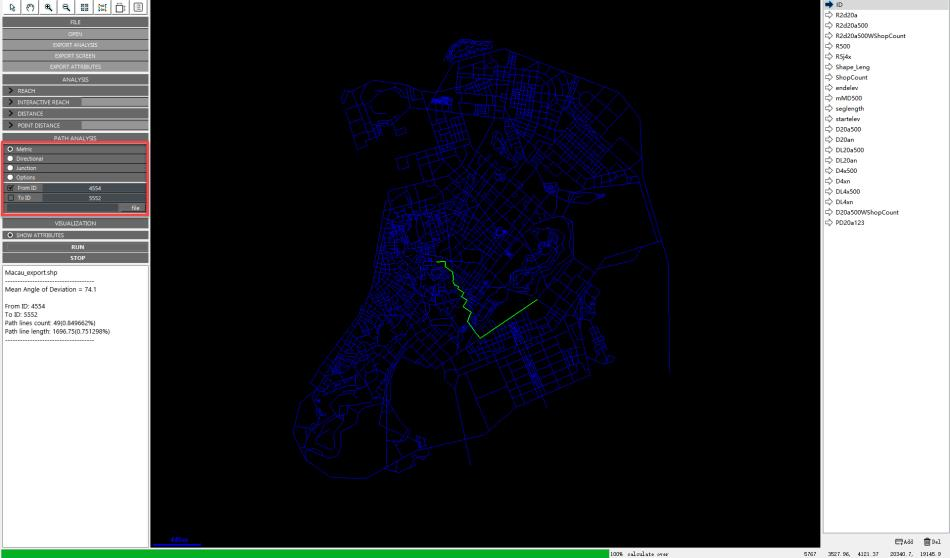The width and height of the screenshot is (950, 558).
Task: Click the Analysis section header
Action: pyautogui.click(x=75, y=79)
